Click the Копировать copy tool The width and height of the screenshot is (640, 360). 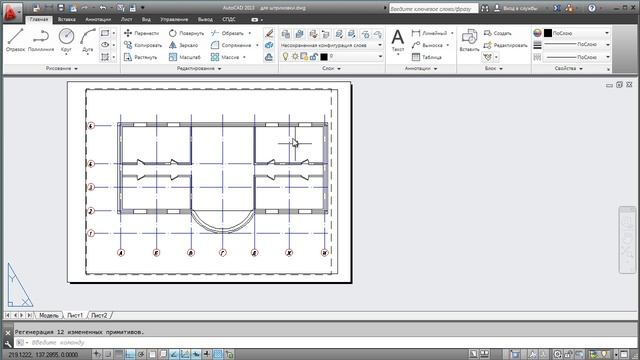[143, 45]
